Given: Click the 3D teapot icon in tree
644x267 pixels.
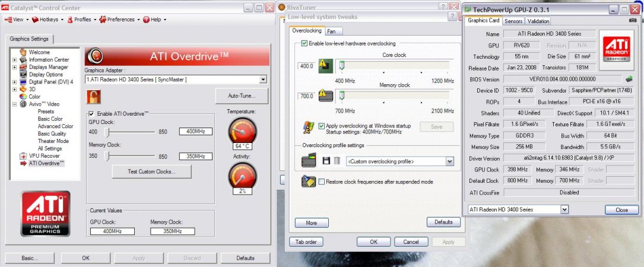Looking at the screenshot, I should coord(23,89).
